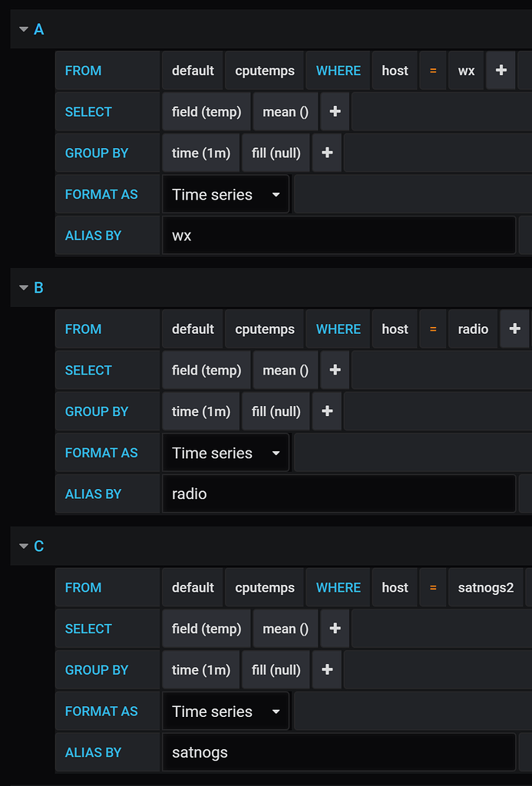
Task: Click the satnogs alias input in query C
Action: (338, 752)
